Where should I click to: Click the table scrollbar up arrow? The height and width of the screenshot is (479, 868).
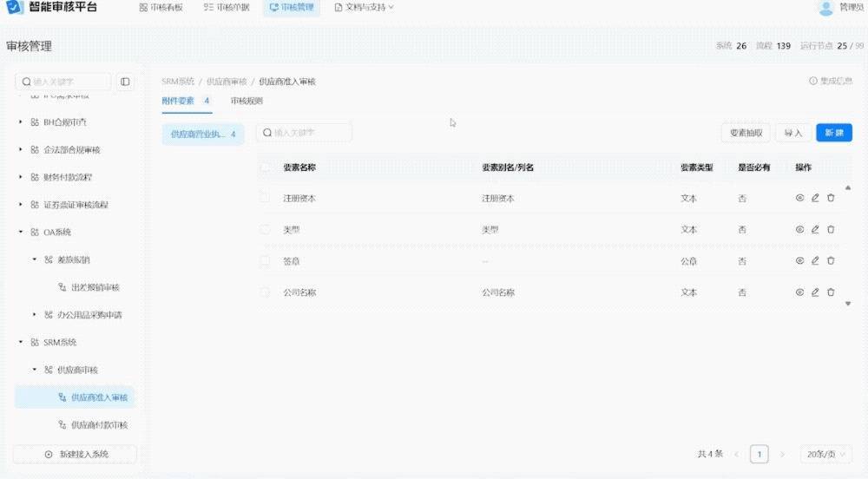click(x=847, y=188)
